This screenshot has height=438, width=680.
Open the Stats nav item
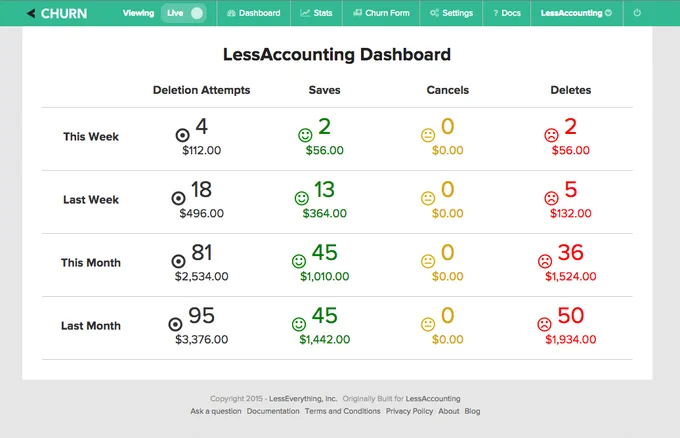click(x=317, y=13)
